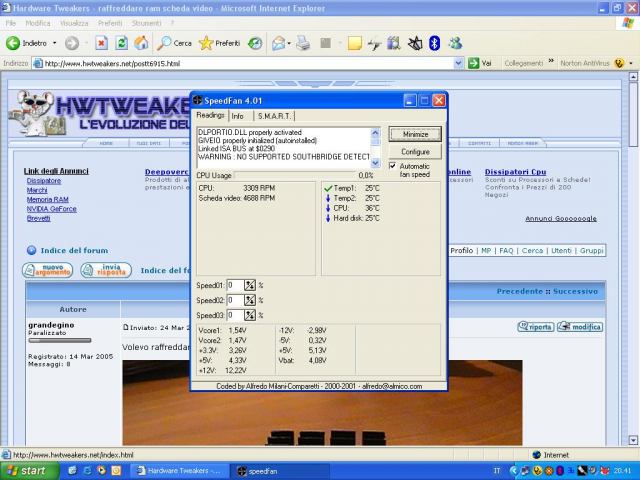Switch to speedFan taskbar item
640x480 pixels.
click(282, 471)
